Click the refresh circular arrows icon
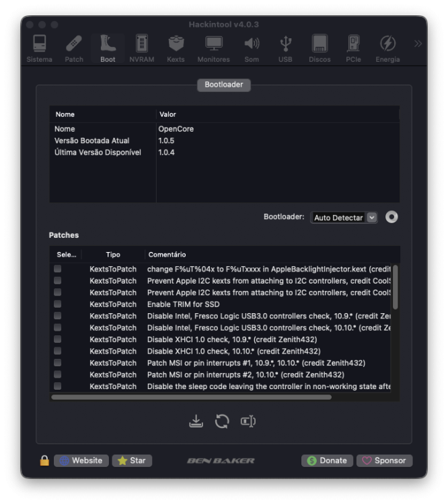 click(222, 421)
